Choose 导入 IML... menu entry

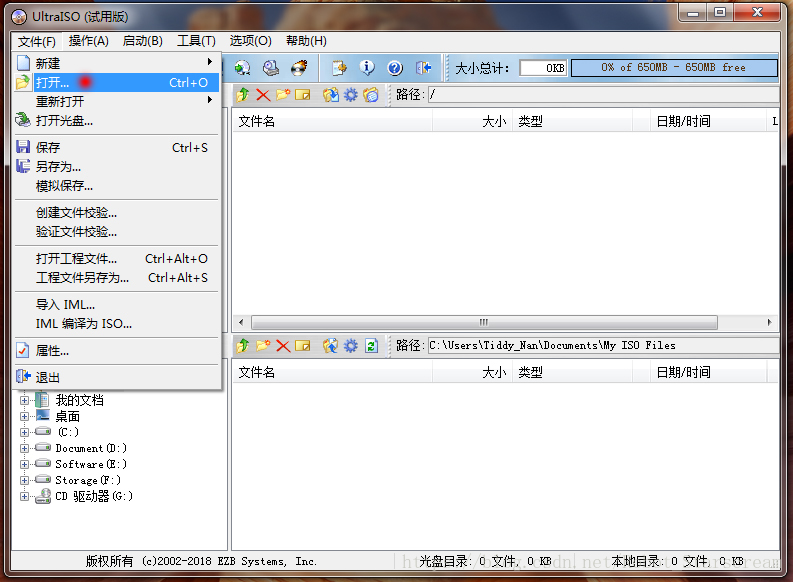[x=117, y=304]
